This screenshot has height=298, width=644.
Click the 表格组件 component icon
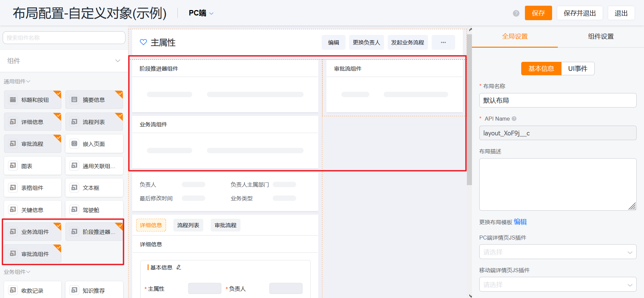click(x=13, y=187)
